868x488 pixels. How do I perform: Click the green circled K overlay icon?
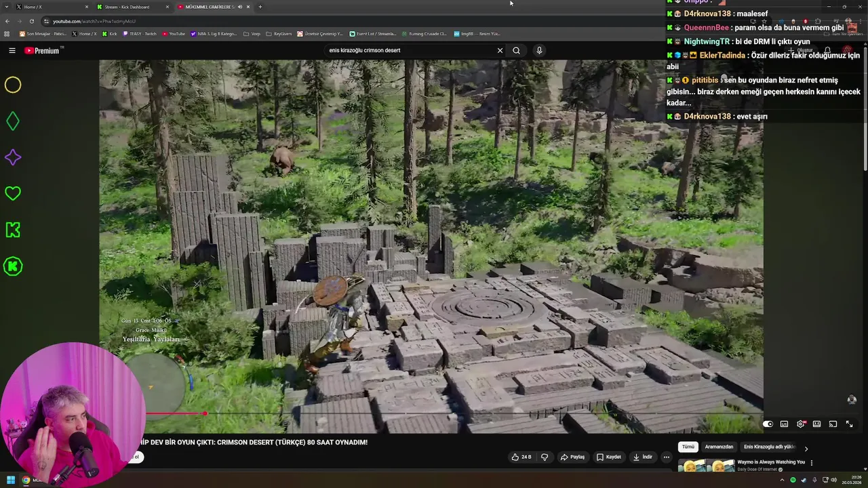click(x=13, y=266)
